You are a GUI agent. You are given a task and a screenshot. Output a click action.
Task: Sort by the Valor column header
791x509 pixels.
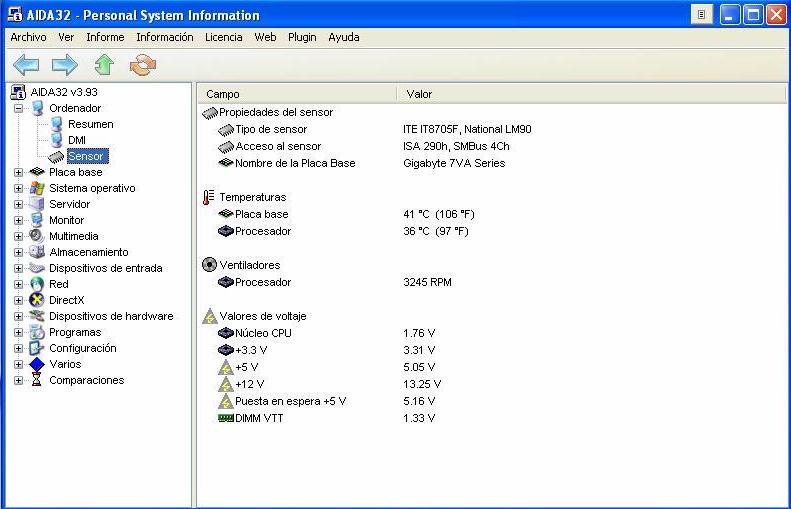[x=591, y=94]
